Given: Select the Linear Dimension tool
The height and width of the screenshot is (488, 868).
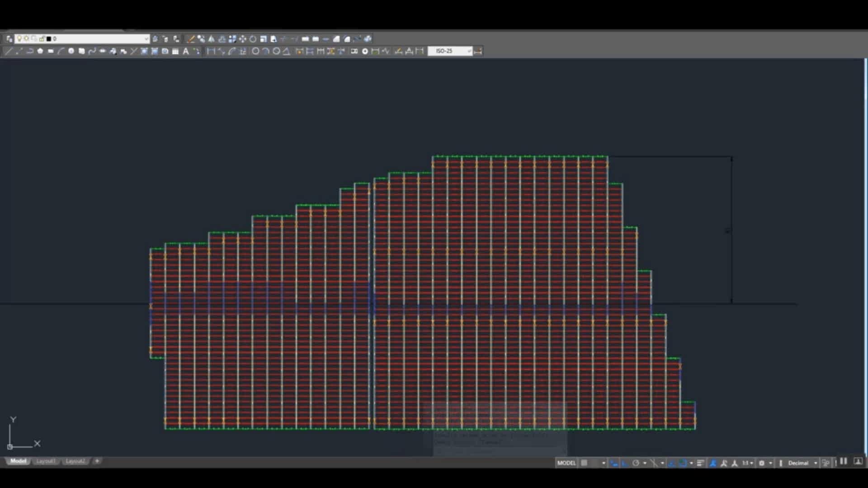Looking at the screenshot, I should point(211,51).
